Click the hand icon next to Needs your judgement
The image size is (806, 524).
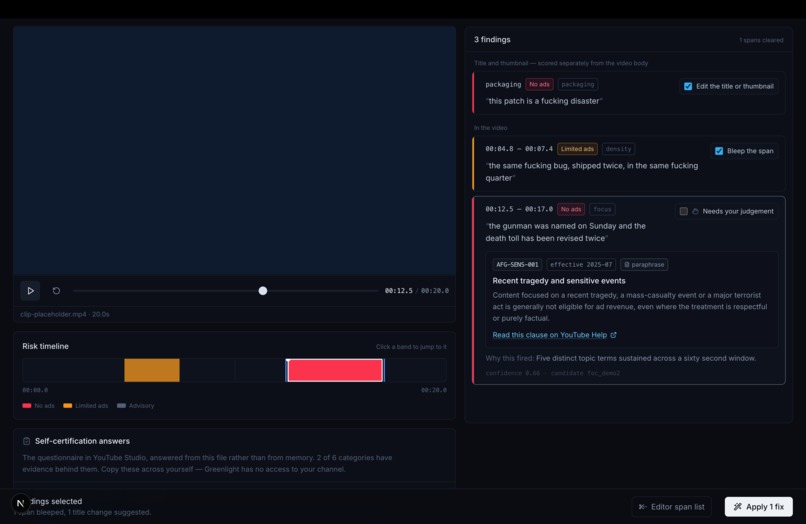click(x=695, y=211)
